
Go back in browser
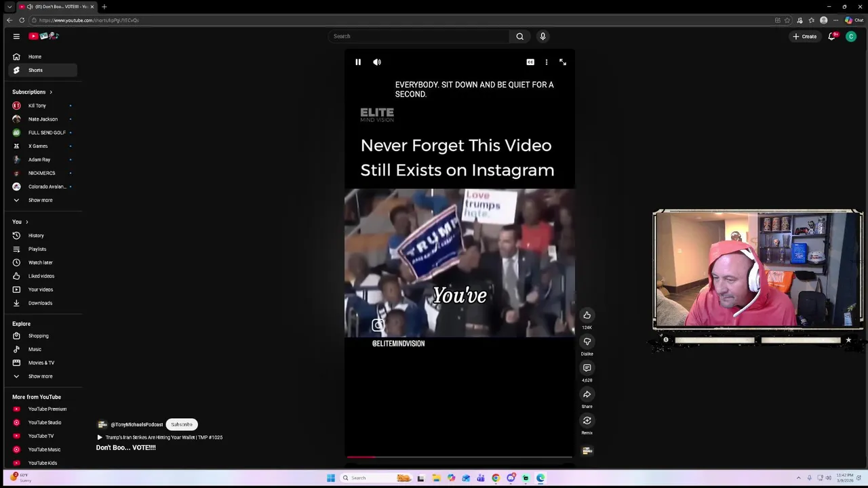(x=9, y=20)
